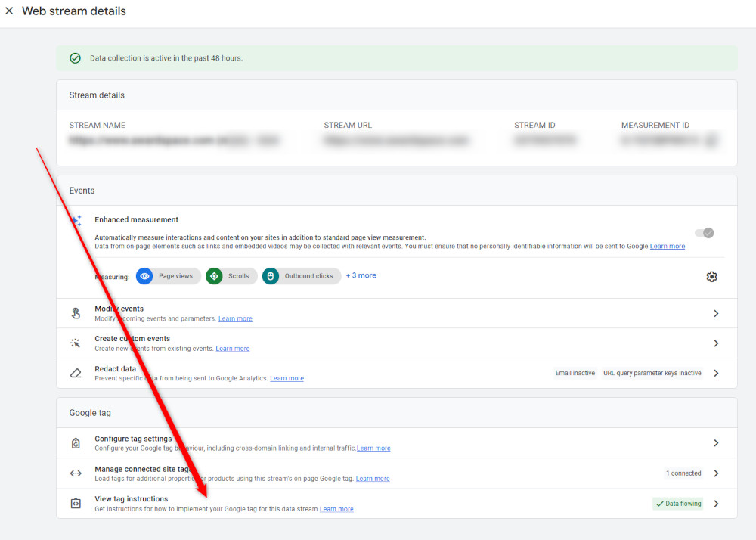Click the Page views eye icon
The height and width of the screenshot is (540, 756).
pos(145,277)
